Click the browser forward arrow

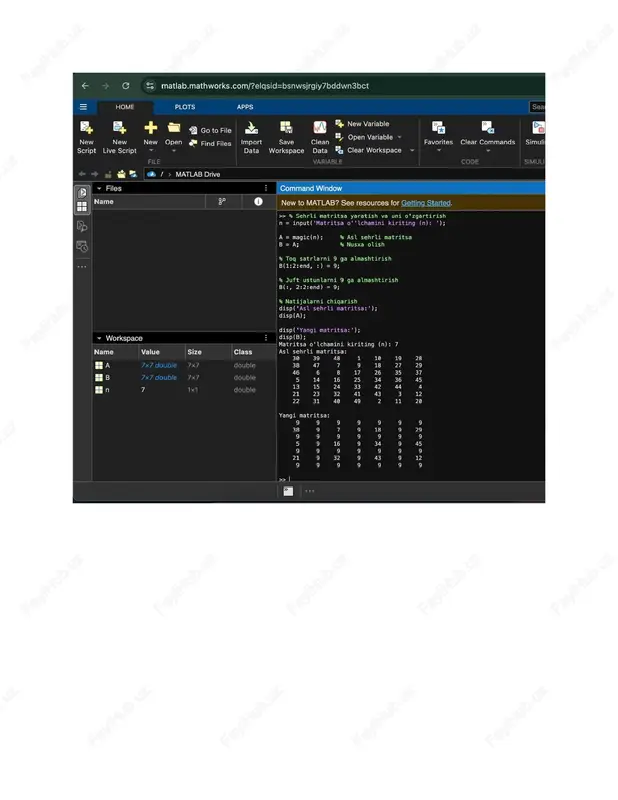coord(106,86)
